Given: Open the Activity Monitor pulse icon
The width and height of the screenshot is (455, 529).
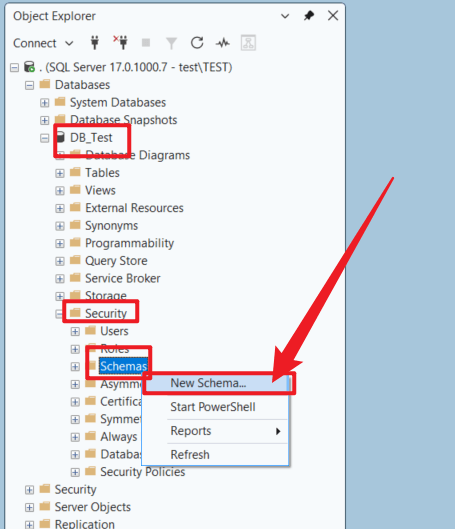Looking at the screenshot, I should pos(223,43).
